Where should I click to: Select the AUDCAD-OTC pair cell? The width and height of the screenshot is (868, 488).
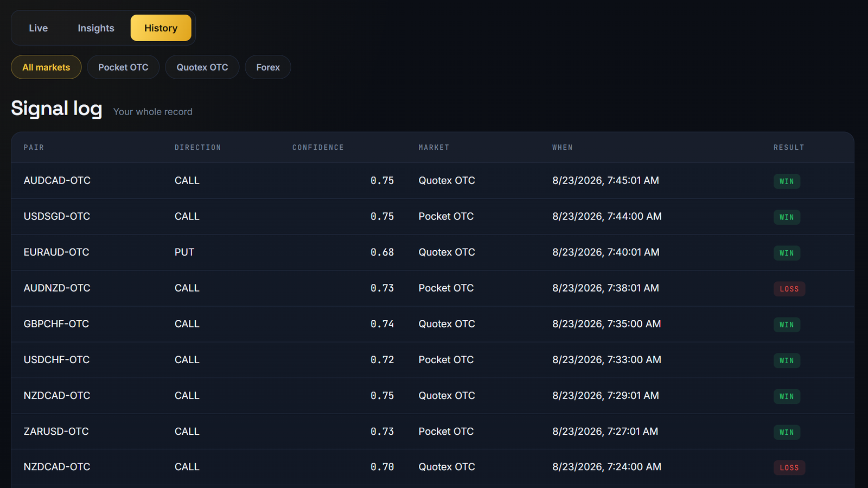coord(57,180)
